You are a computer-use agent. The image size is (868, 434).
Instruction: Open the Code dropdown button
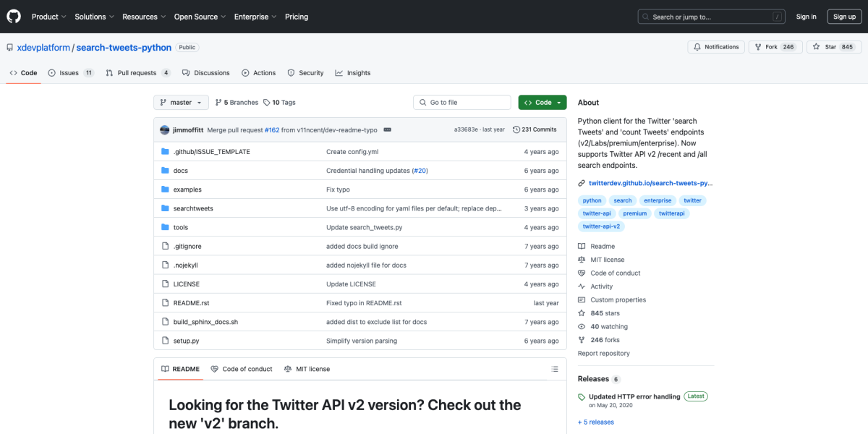coord(542,102)
